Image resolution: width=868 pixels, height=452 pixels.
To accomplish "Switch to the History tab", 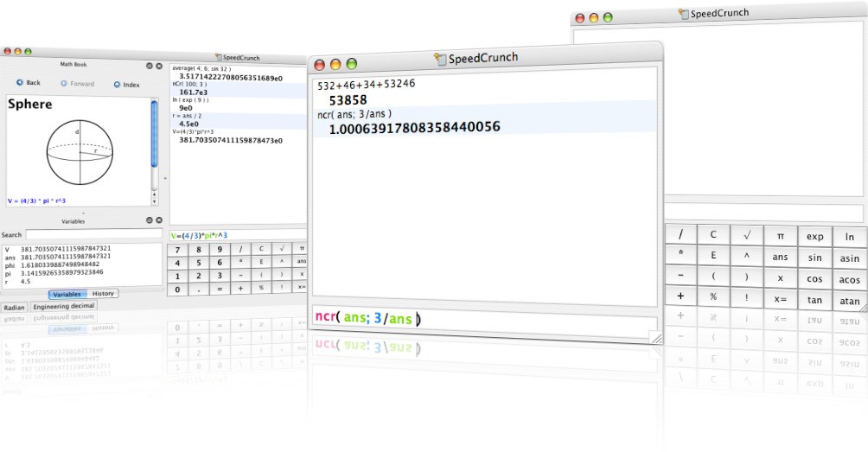I will pyautogui.click(x=103, y=294).
